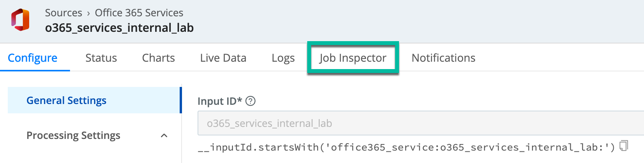Click the breadcrumb separator arrow after Sources
Image resolution: width=644 pixels, height=163 pixels.
89,13
